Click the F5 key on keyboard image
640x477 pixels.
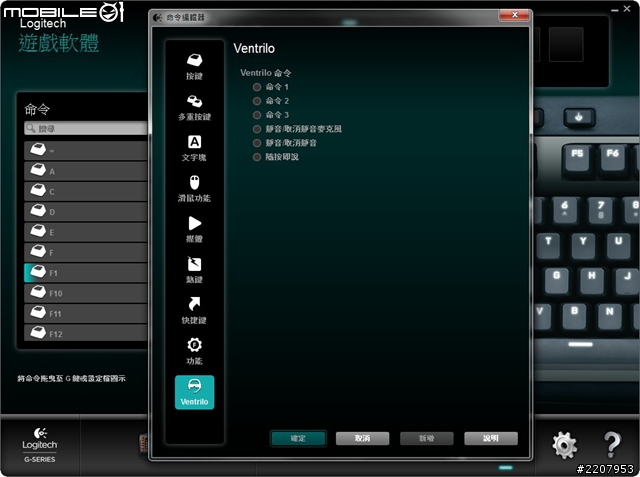pos(577,160)
